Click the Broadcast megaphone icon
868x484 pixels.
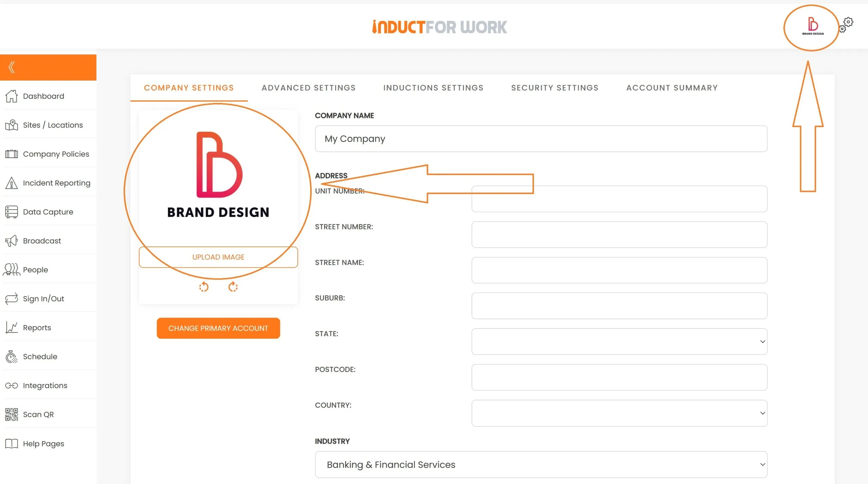(x=12, y=241)
